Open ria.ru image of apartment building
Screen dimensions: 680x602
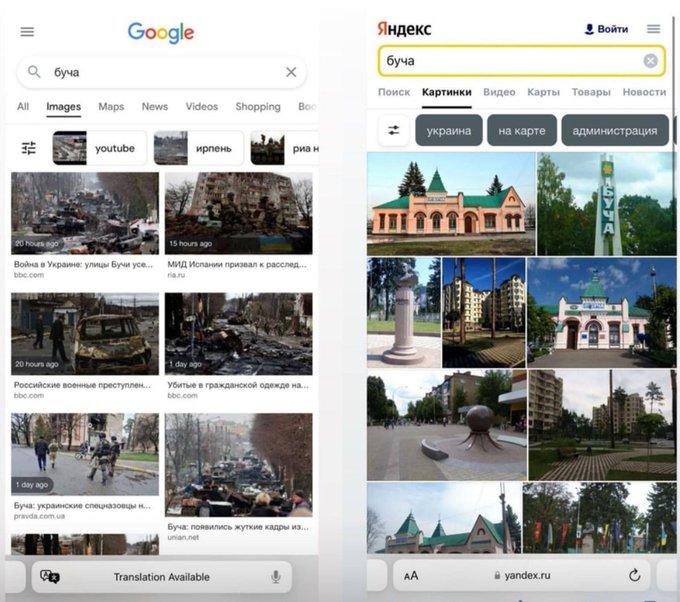[x=239, y=213]
